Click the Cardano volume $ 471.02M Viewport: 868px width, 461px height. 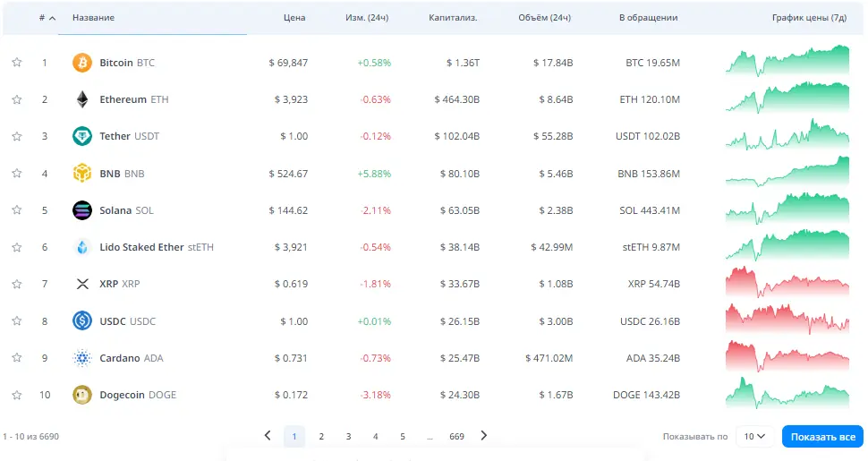pyautogui.click(x=549, y=358)
